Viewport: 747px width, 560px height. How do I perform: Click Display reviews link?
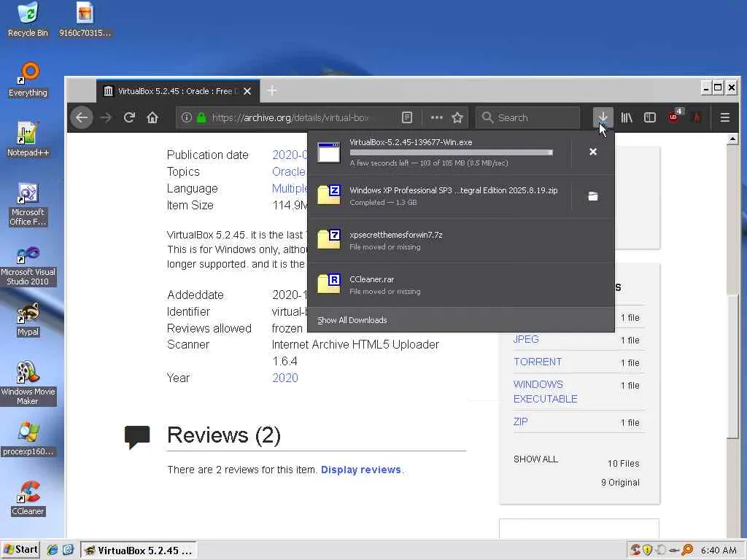coord(360,470)
